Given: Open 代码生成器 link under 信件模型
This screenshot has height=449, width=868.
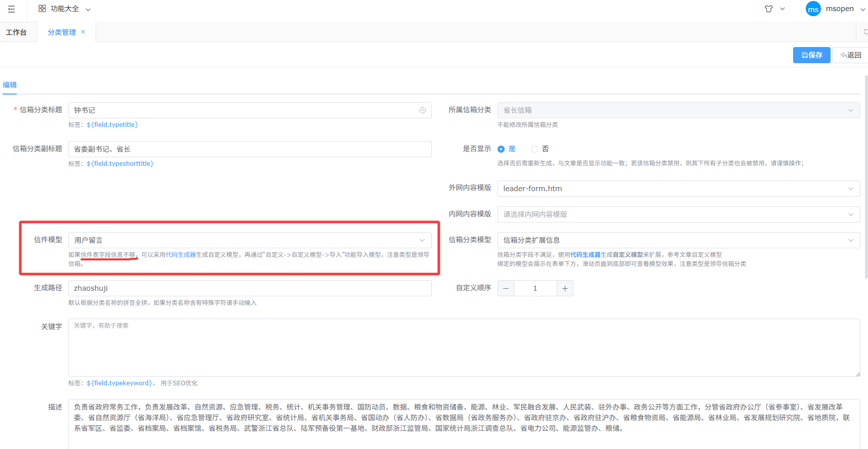Looking at the screenshot, I should coord(181,255).
